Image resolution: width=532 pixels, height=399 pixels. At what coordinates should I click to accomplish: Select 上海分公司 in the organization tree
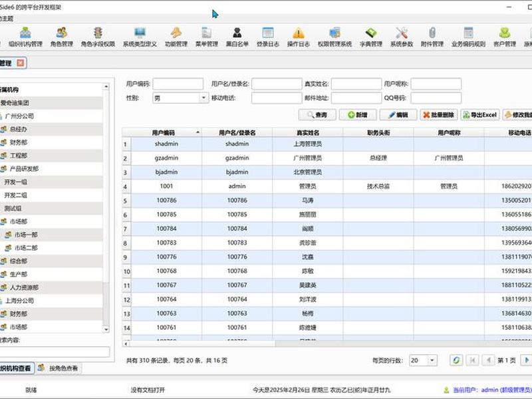pyautogui.click(x=20, y=301)
